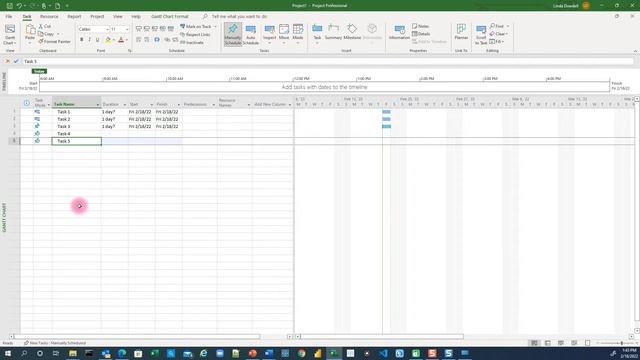640x360 pixels.
Task: Open the task Mode menu
Action: (298, 35)
